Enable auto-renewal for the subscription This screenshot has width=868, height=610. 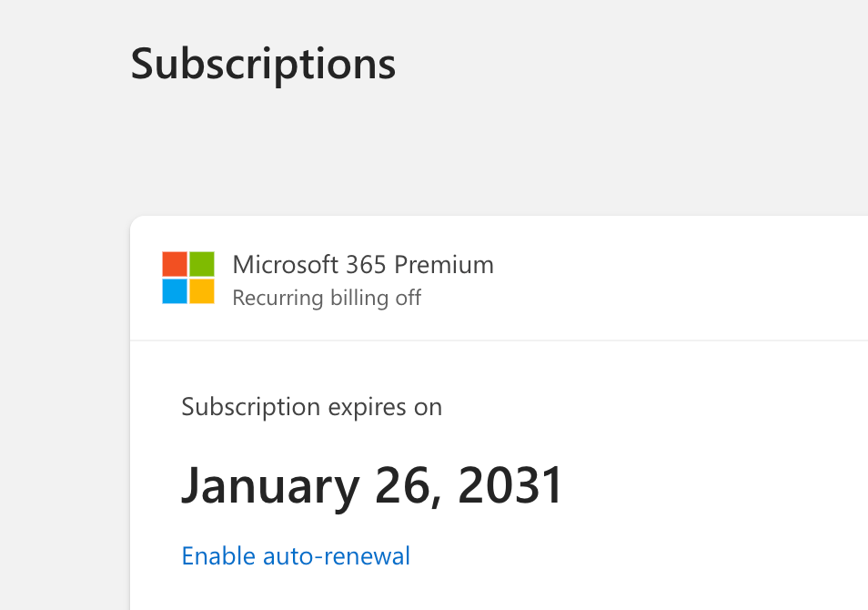[296, 555]
